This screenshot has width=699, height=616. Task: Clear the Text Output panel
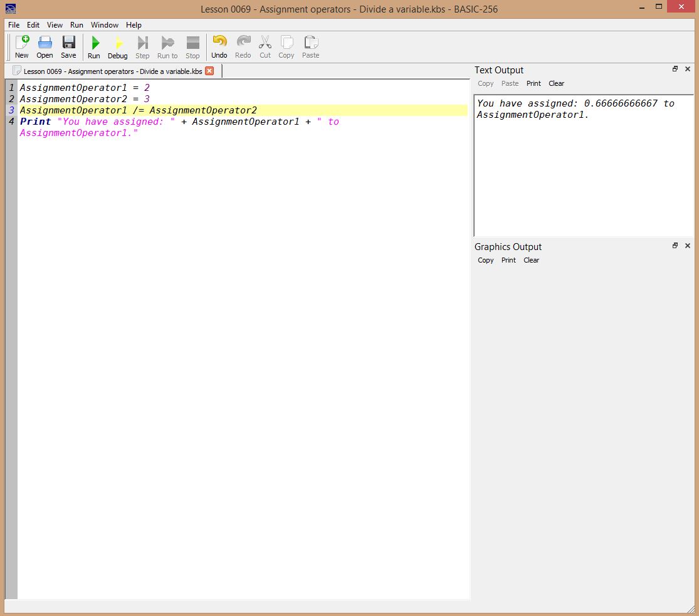click(556, 83)
